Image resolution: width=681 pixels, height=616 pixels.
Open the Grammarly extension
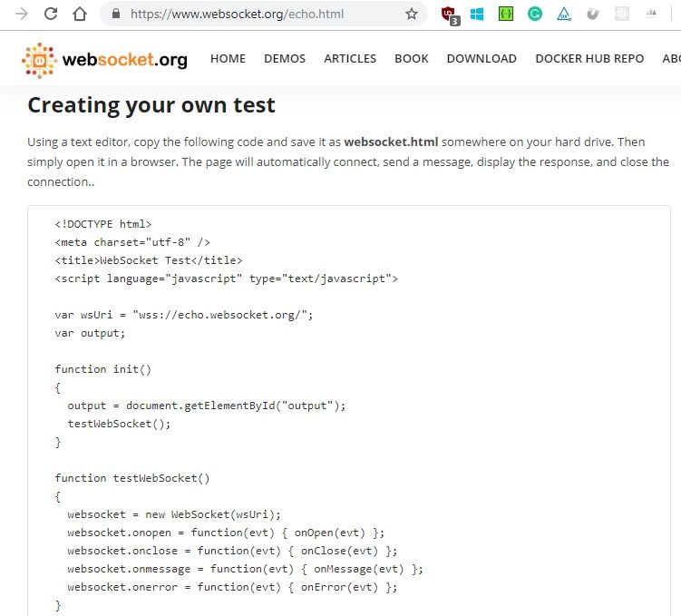click(535, 15)
